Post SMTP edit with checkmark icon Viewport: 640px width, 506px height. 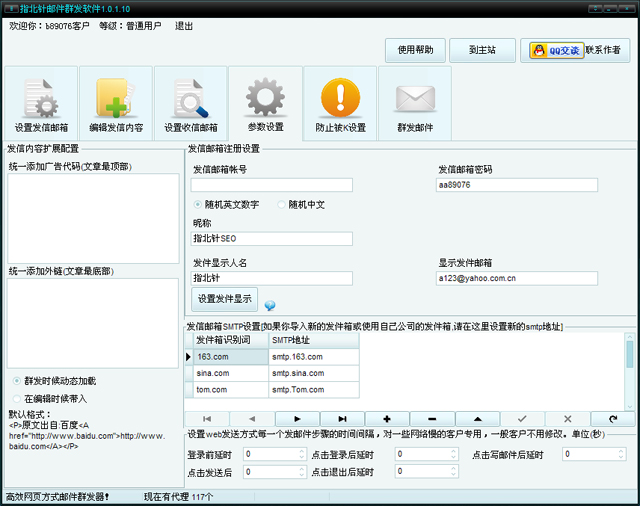coord(522,419)
